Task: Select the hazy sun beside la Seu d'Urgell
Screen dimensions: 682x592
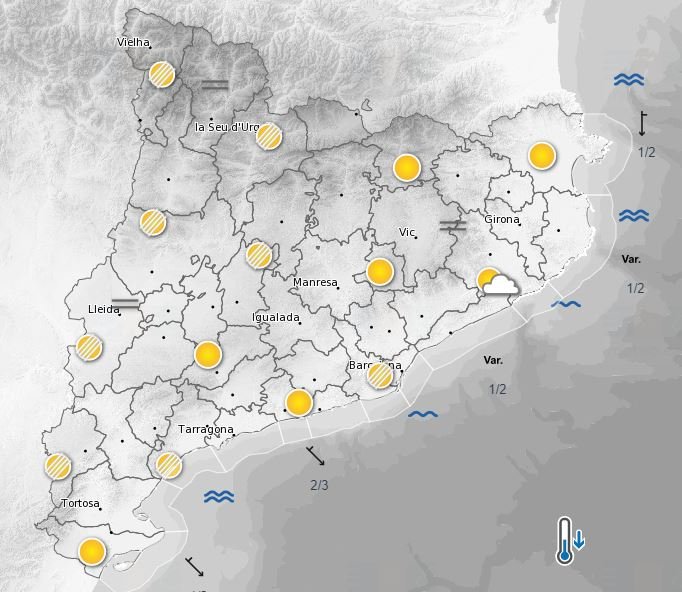Action: [268, 136]
